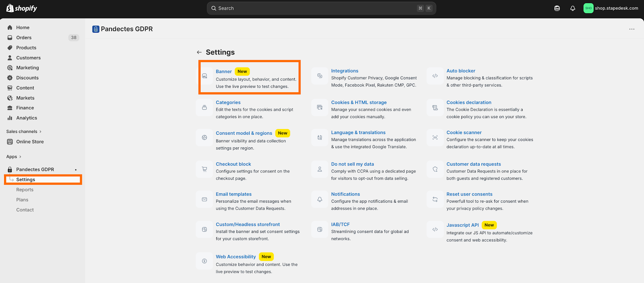Open the Categories link

pos(228,102)
